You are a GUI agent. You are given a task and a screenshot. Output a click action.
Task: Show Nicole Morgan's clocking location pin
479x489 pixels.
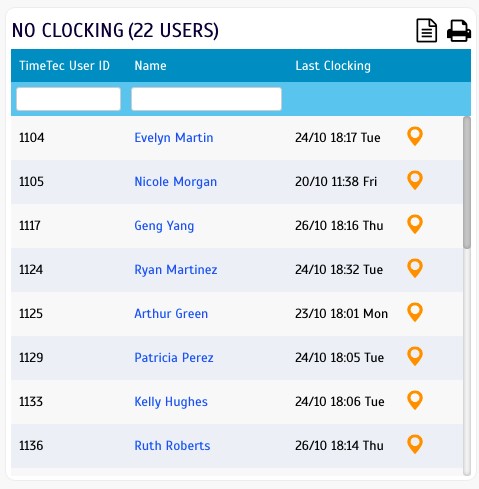pos(415,180)
